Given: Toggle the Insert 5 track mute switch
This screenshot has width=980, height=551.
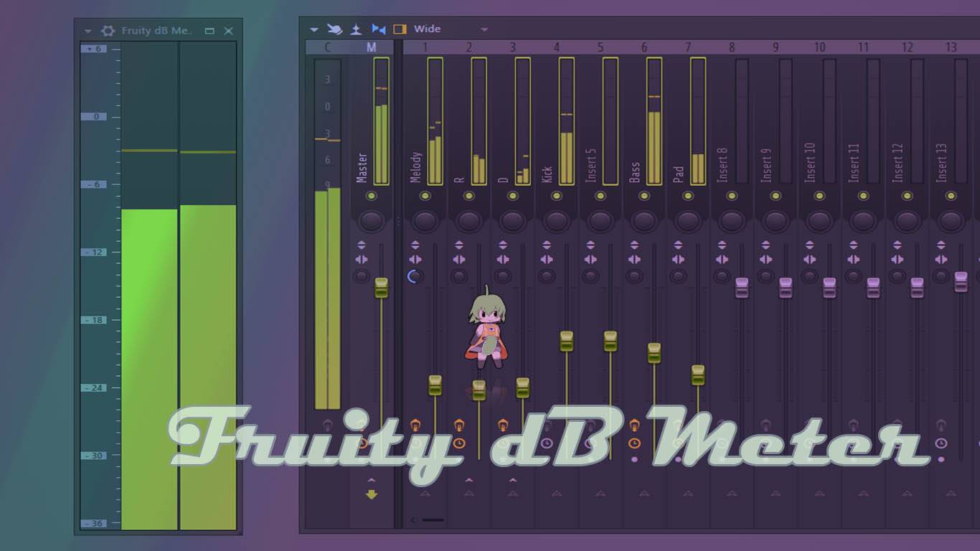Looking at the screenshot, I should coord(600,196).
